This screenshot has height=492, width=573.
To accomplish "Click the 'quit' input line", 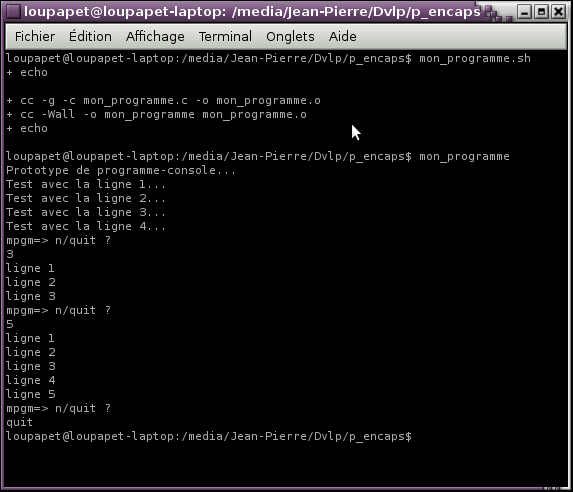I will tap(19, 423).
